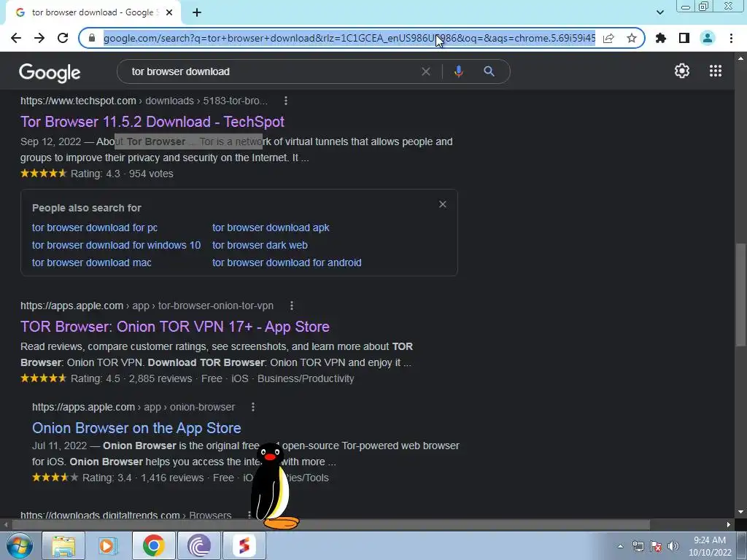This screenshot has width=747, height=560.
Task: Go to the Google homepage logo
Action: (x=50, y=73)
